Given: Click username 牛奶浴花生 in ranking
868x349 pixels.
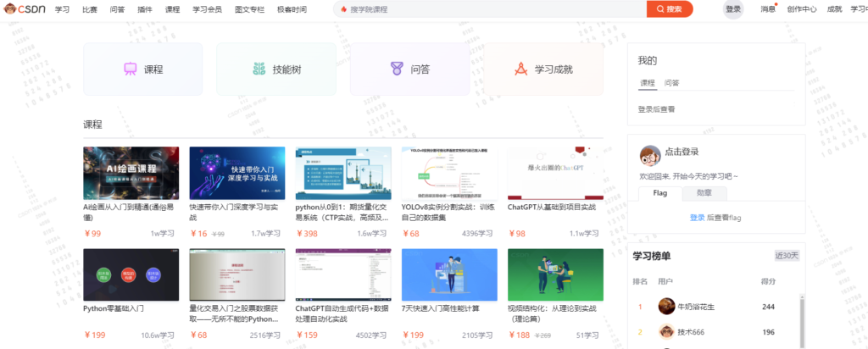Looking at the screenshot, I should [x=697, y=307].
